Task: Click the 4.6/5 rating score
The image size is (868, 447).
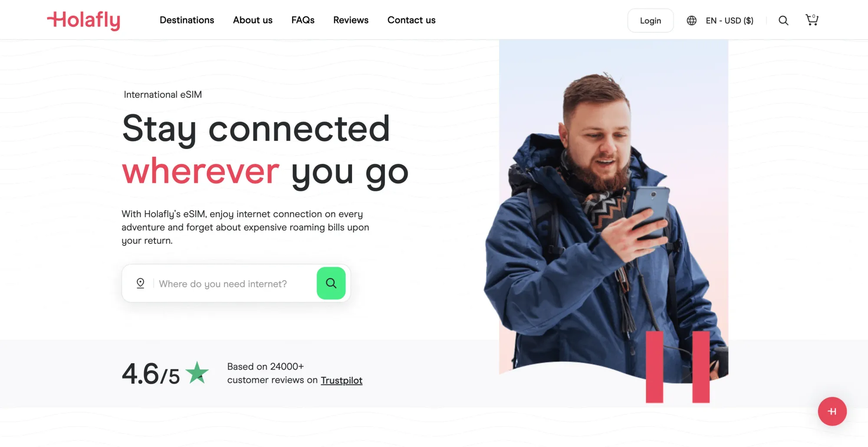Action: (x=151, y=374)
